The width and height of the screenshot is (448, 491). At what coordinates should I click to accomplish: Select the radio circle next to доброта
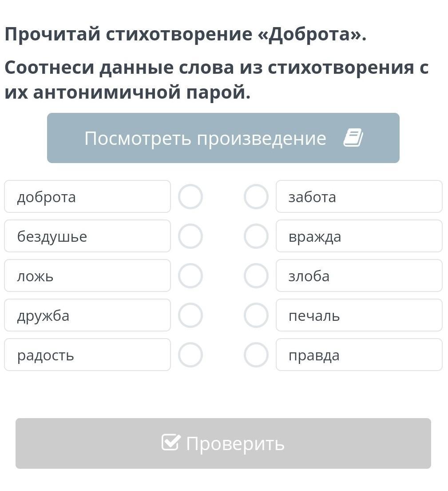click(x=190, y=197)
